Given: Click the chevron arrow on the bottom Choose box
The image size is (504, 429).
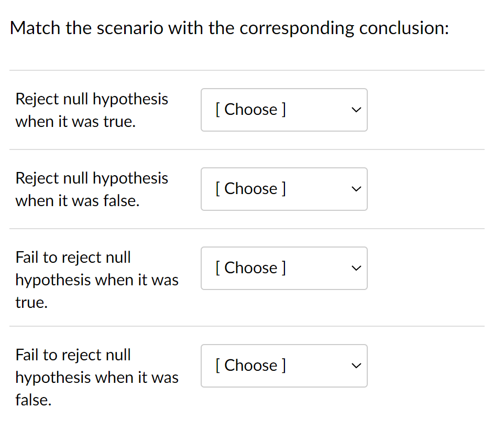Looking at the screenshot, I should pyautogui.click(x=356, y=366).
